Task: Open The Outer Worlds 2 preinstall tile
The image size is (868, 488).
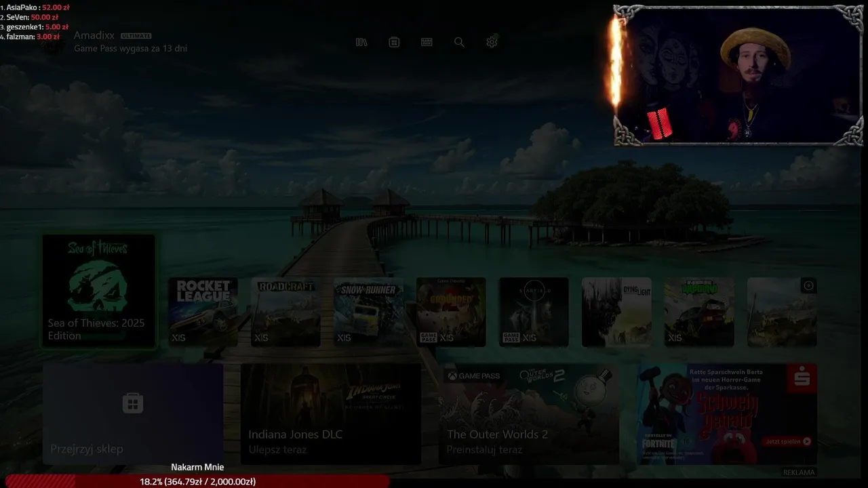Action: tap(529, 414)
